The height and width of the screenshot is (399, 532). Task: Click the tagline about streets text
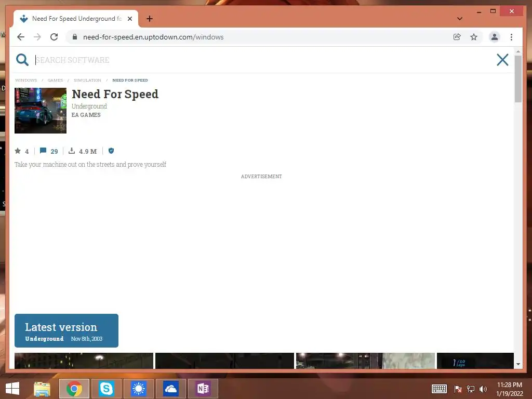90,165
